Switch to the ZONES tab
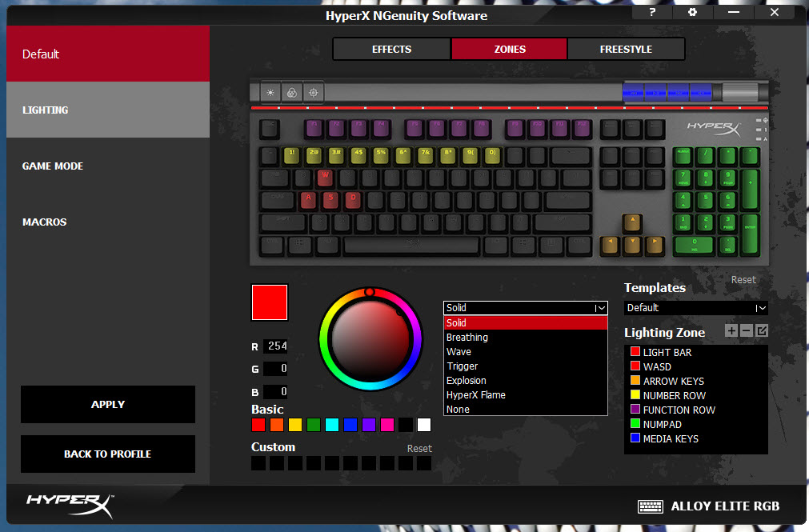Image resolution: width=809 pixels, height=532 pixels. coord(509,49)
